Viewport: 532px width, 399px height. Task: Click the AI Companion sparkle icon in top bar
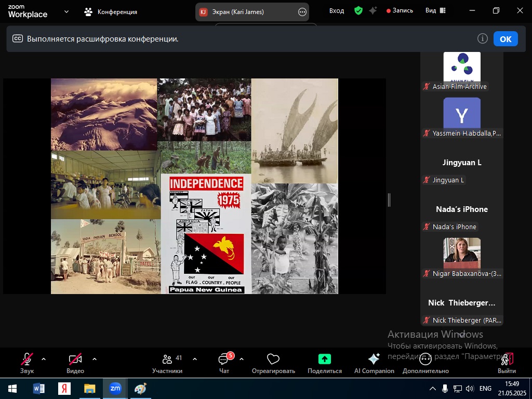click(373, 11)
